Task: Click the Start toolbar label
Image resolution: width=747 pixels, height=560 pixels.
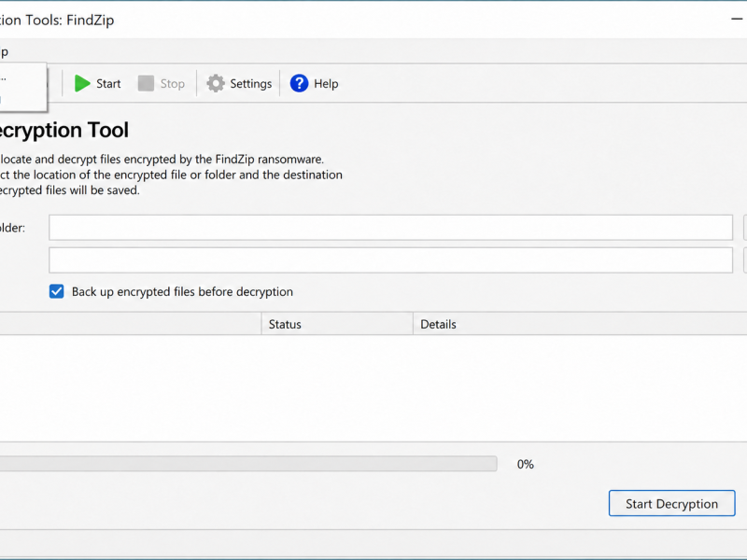Action: (108, 84)
